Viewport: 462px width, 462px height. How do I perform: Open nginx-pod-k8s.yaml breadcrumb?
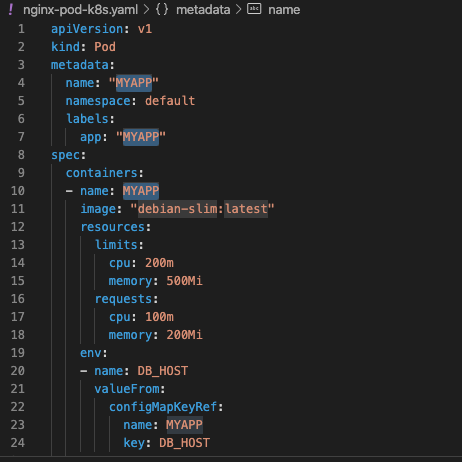[80, 10]
